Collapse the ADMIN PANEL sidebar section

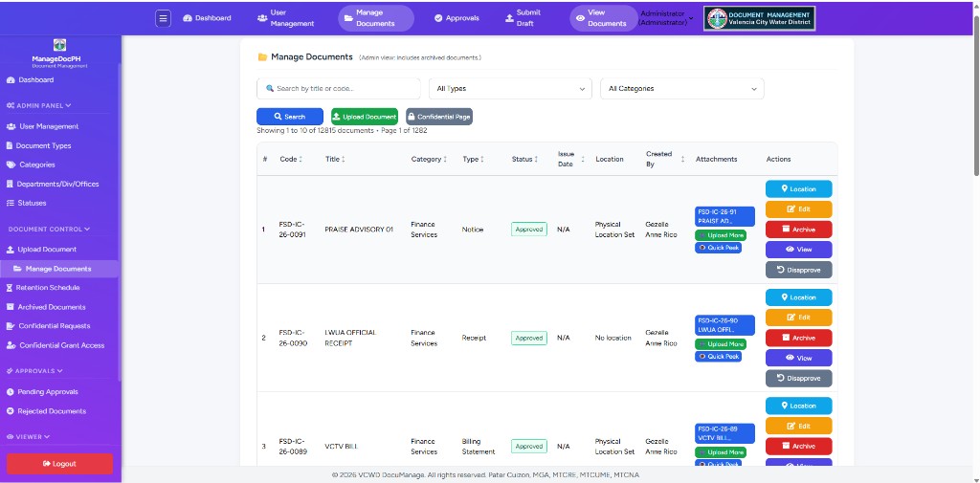coord(38,105)
